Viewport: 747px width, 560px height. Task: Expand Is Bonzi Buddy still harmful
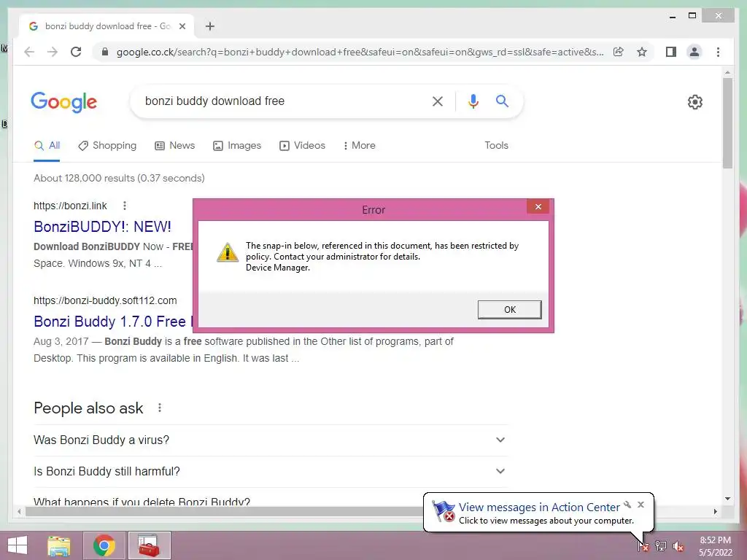tap(271, 472)
